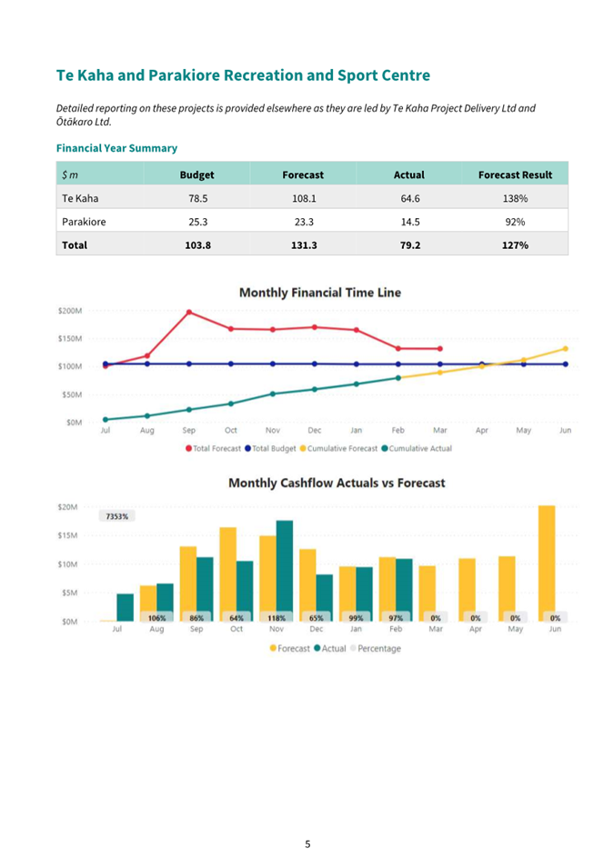Select the "Te Kaha" row label
This screenshot has height=868, width=614.
(80, 198)
